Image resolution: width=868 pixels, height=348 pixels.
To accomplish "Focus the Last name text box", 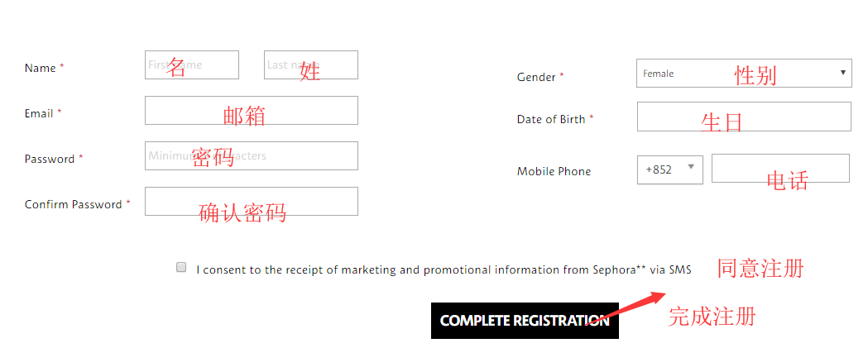I will pyautogui.click(x=310, y=65).
